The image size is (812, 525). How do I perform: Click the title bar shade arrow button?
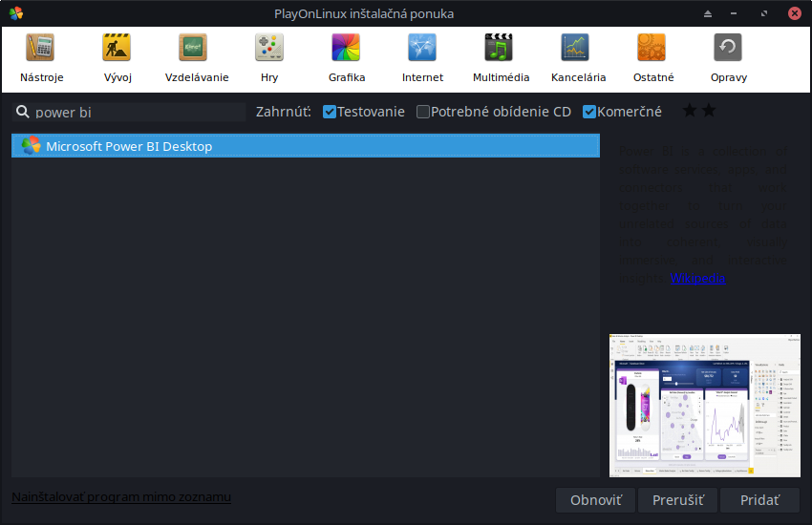tap(707, 14)
